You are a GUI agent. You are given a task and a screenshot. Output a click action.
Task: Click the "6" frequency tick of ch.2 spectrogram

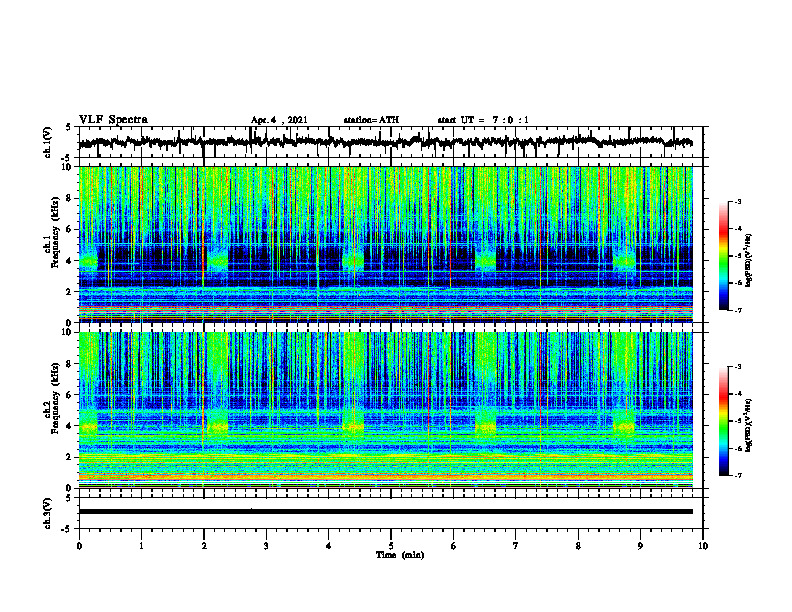click(x=69, y=395)
